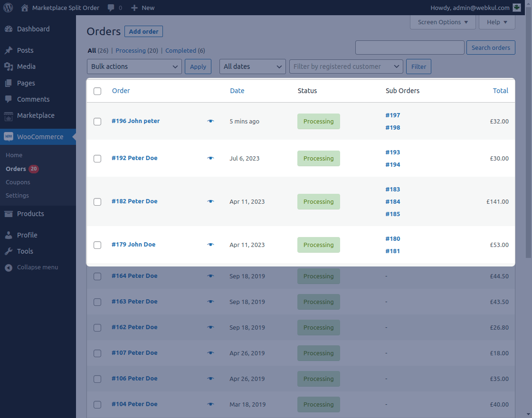Click the Add order button

tap(143, 31)
